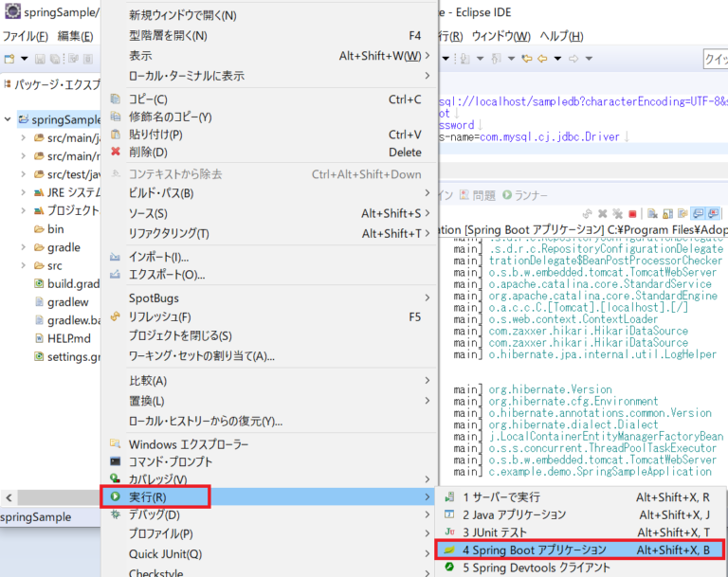
Task: Select プロファイル(P) in the context menu
Action: [x=269, y=533]
